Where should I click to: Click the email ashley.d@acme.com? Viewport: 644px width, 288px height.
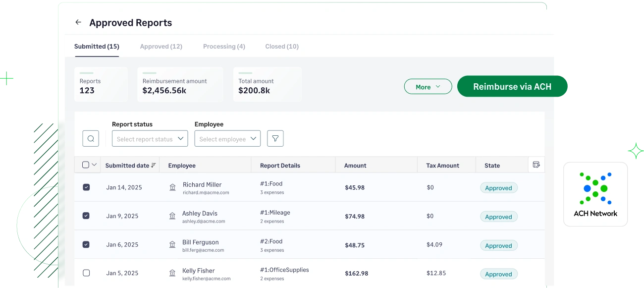pos(204,221)
